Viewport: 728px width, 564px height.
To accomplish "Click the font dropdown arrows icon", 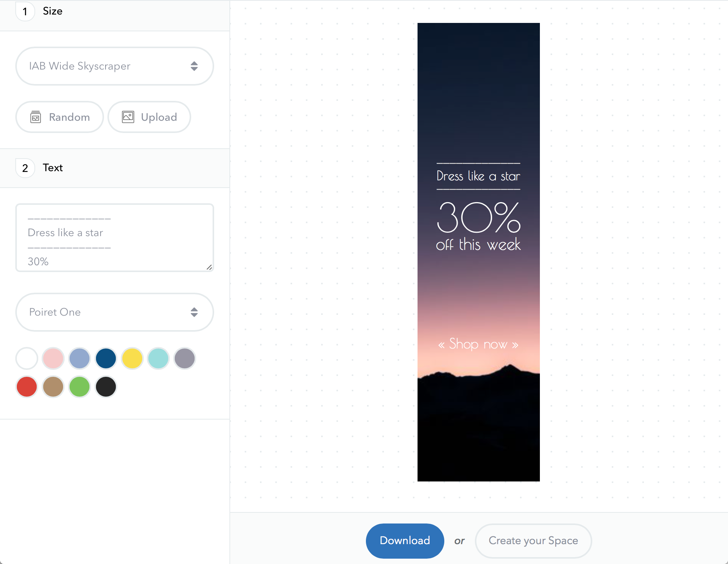I will click(x=194, y=312).
